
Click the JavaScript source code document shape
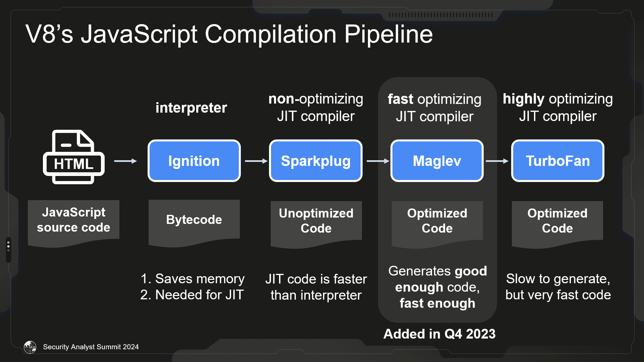[73, 224]
